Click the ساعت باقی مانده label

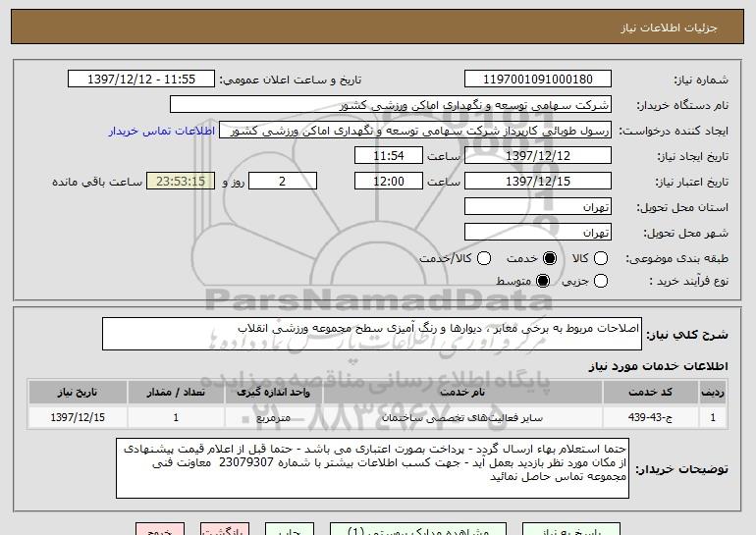97,183
